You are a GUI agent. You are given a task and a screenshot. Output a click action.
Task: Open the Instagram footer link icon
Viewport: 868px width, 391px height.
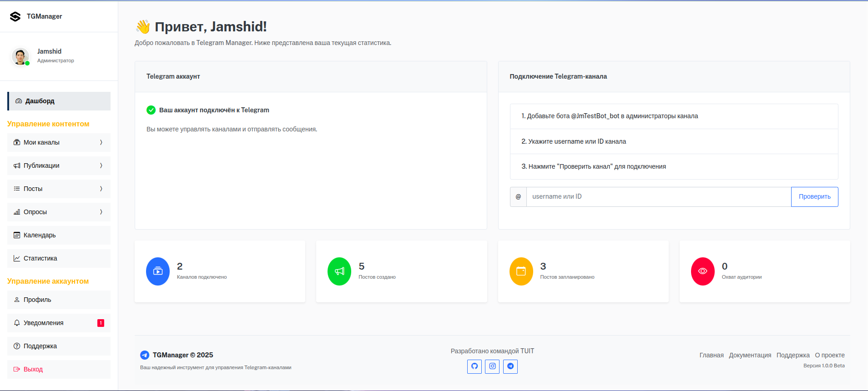coord(492,366)
